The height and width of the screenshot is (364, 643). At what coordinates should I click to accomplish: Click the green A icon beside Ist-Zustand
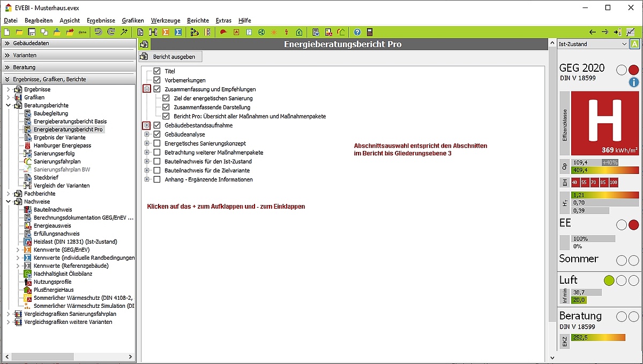point(634,44)
